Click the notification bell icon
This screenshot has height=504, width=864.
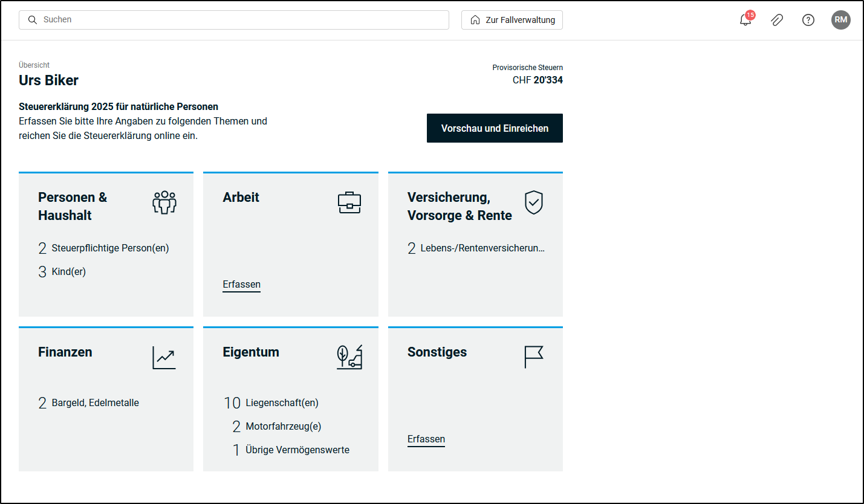click(x=745, y=20)
